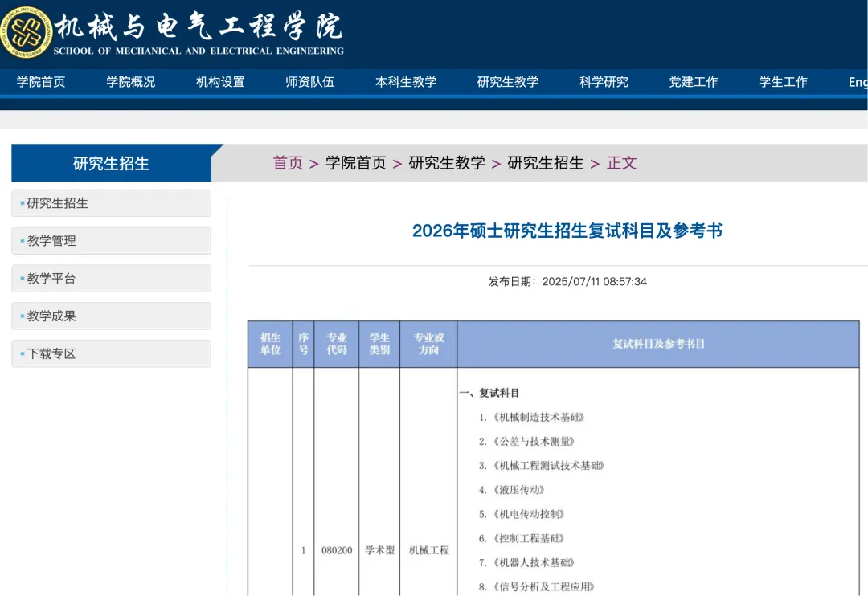Select 师资队伍 in navigation bar
Viewport: 868px width, 596px height.
[310, 82]
